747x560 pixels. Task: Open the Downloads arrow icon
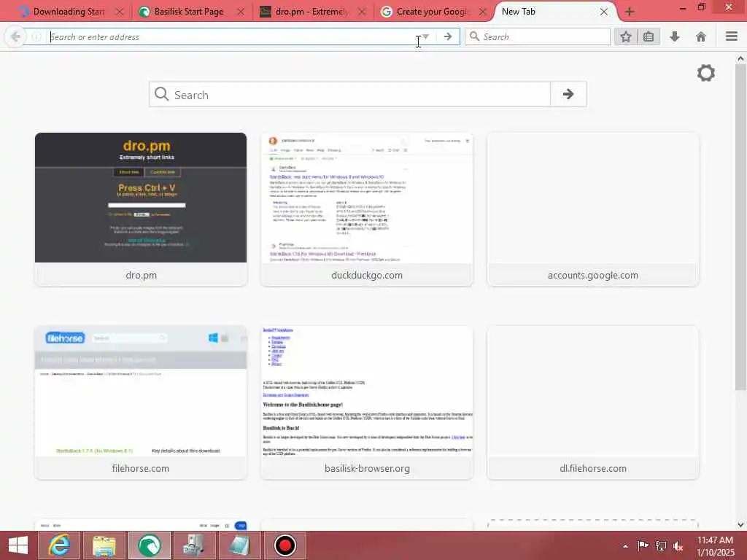pyautogui.click(x=675, y=36)
